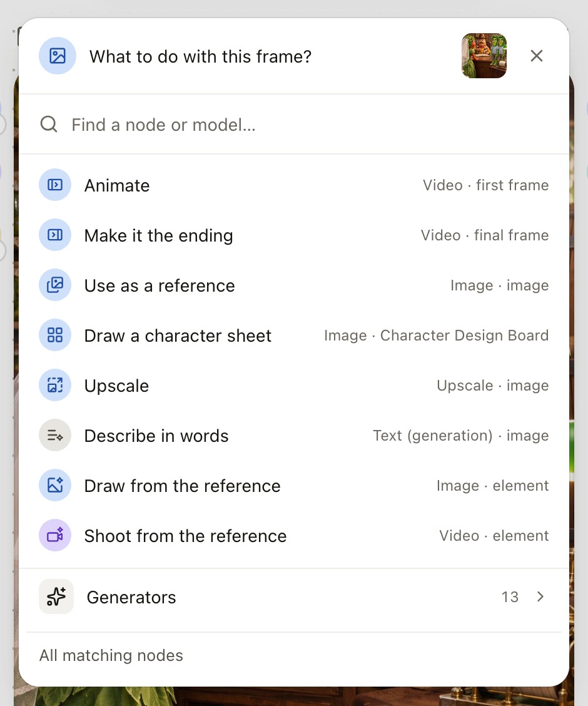The height and width of the screenshot is (706, 588).
Task: Select Draw a character sheet
Action: pyautogui.click(x=294, y=335)
